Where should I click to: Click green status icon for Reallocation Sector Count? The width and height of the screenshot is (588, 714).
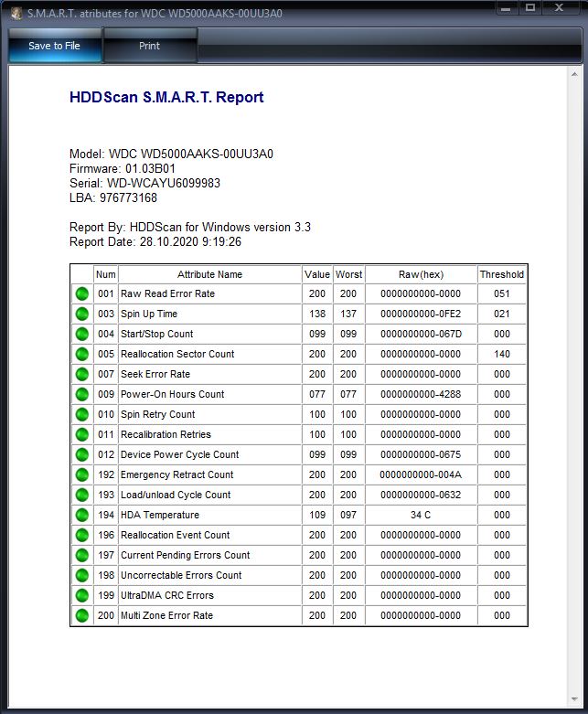(x=82, y=354)
